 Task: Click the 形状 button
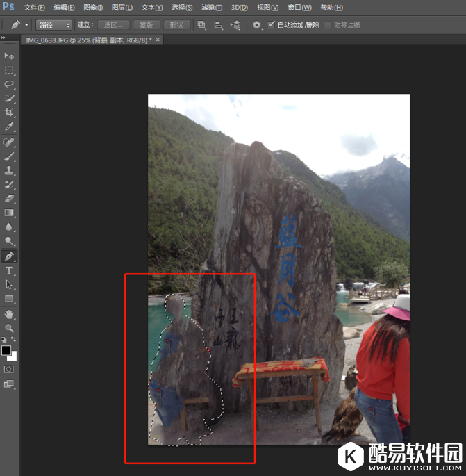(x=176, y=25)
